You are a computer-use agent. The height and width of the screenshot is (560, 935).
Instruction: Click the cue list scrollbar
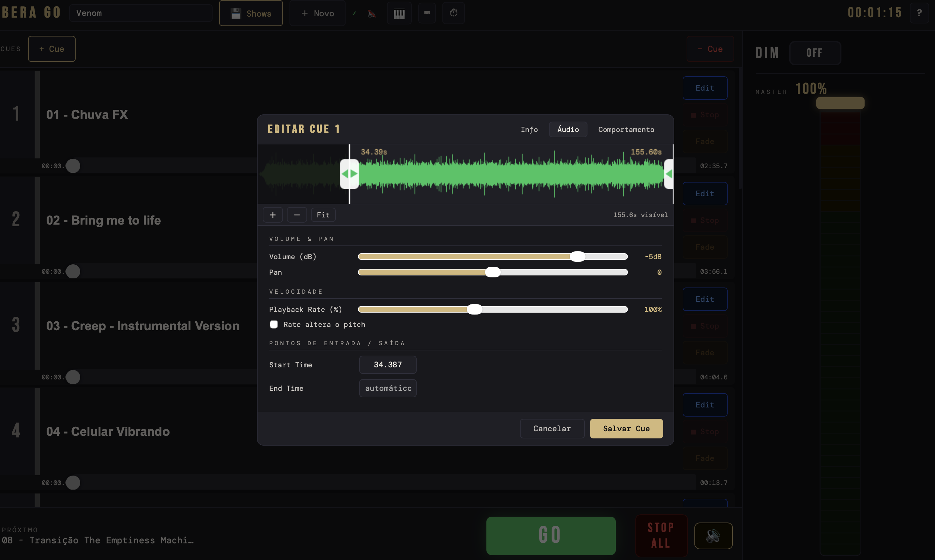click(x=740, y=128)
